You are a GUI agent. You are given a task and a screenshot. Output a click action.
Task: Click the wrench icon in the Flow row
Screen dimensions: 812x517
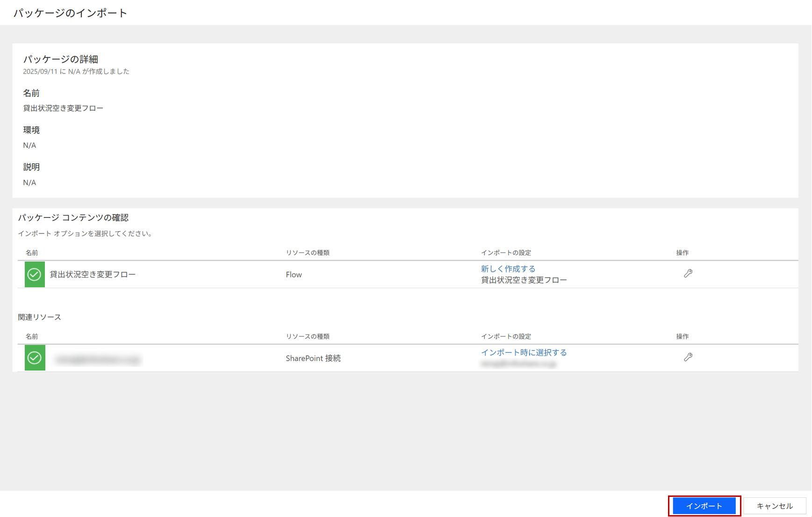pyautogui.click(x=688, y=274)
